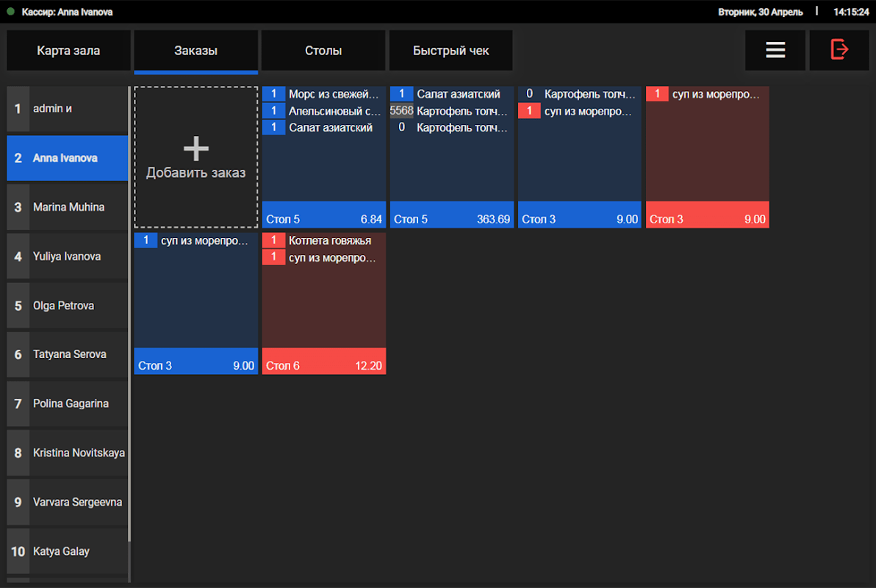Switch to the Заказы tab
876x588 pixels.
point(196,51)
